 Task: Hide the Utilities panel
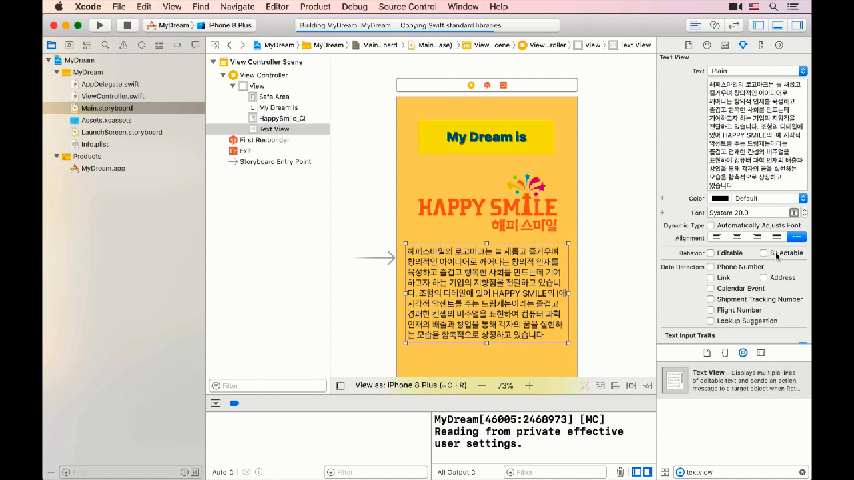point(797,25)
